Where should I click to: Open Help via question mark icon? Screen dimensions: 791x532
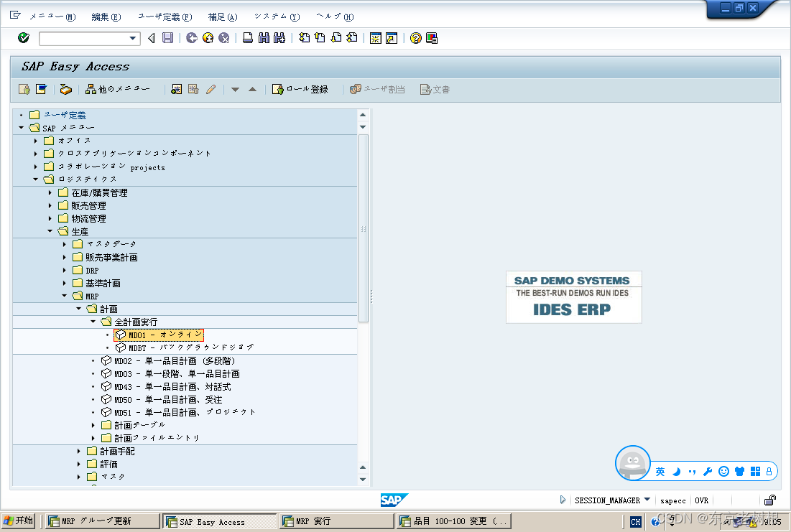tap(416, 38)
